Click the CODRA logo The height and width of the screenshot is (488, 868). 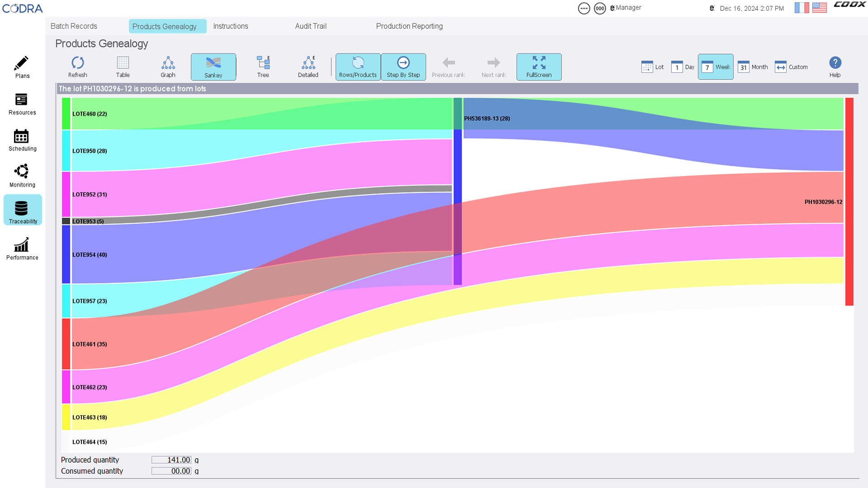pyautogui.click(x=23, y=8)
